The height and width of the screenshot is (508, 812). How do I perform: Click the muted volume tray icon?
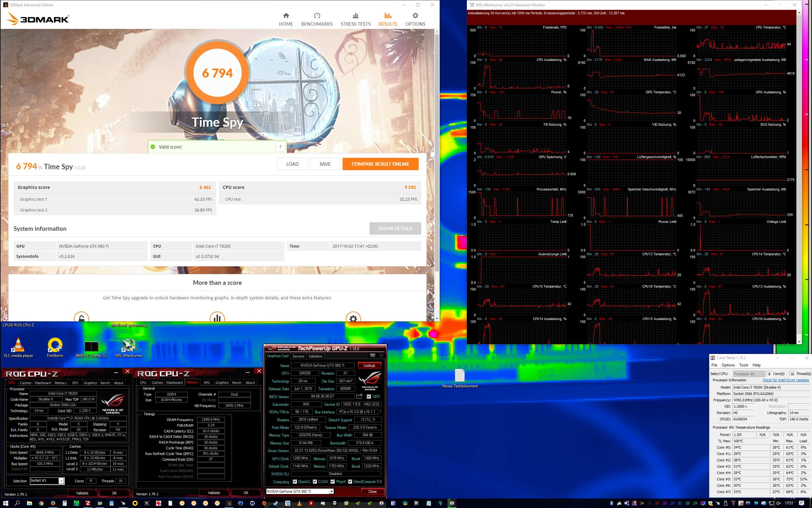(x=779, y=503)
